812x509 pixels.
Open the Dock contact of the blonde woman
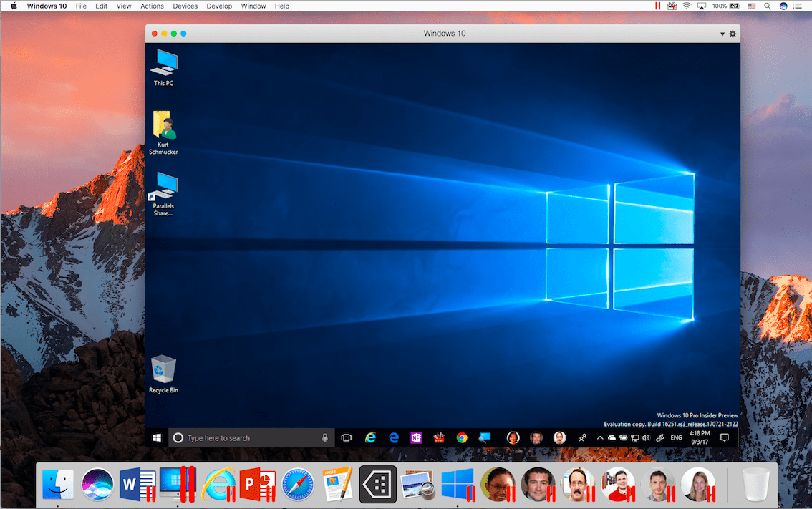point(699,485)
